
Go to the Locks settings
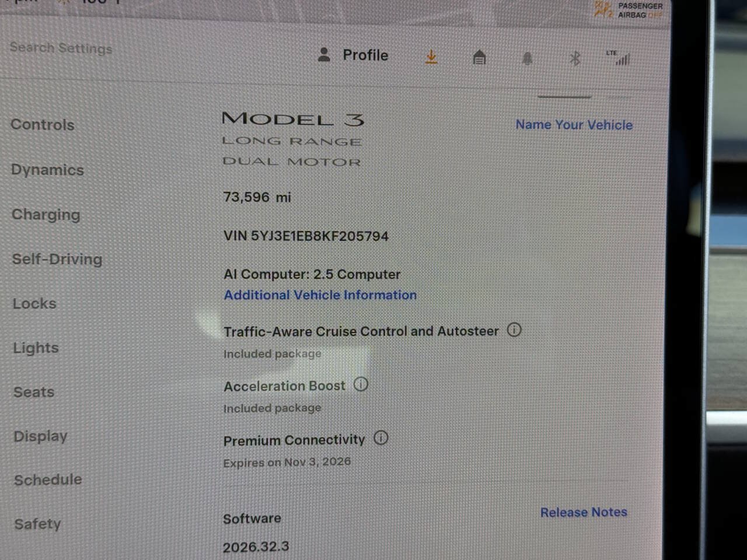tap(34, 303)
